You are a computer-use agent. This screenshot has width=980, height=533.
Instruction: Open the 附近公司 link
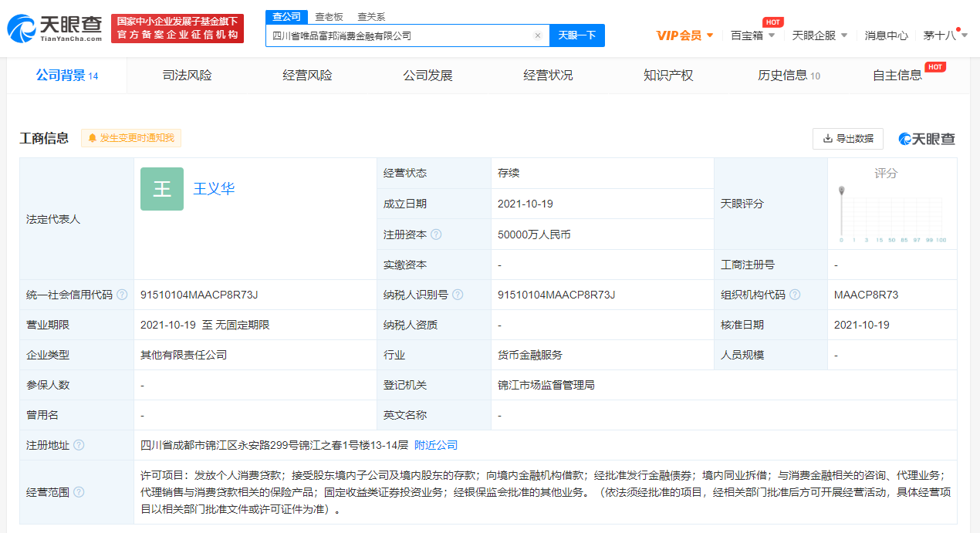point(436,445)
